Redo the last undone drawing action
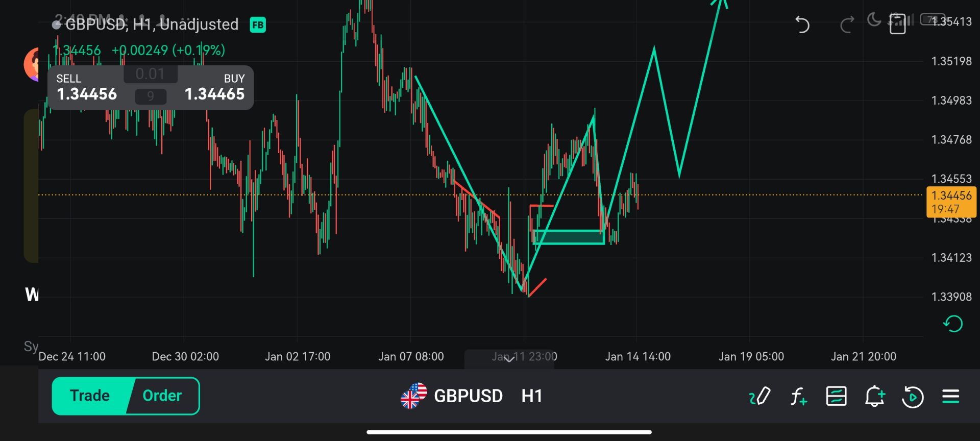The height and width of the screenshot is (441, 980). click(847, 24)
